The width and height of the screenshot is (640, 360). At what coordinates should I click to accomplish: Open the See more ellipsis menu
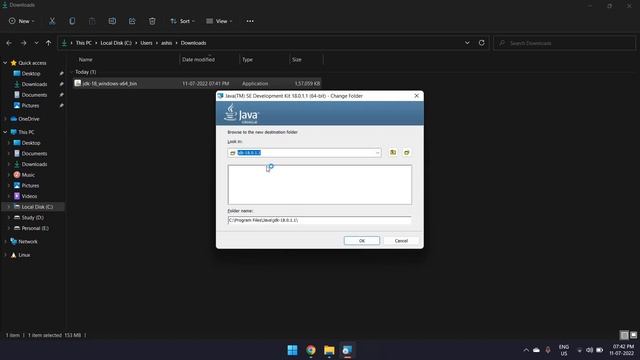pyautogui.click(x=250, y=21)
